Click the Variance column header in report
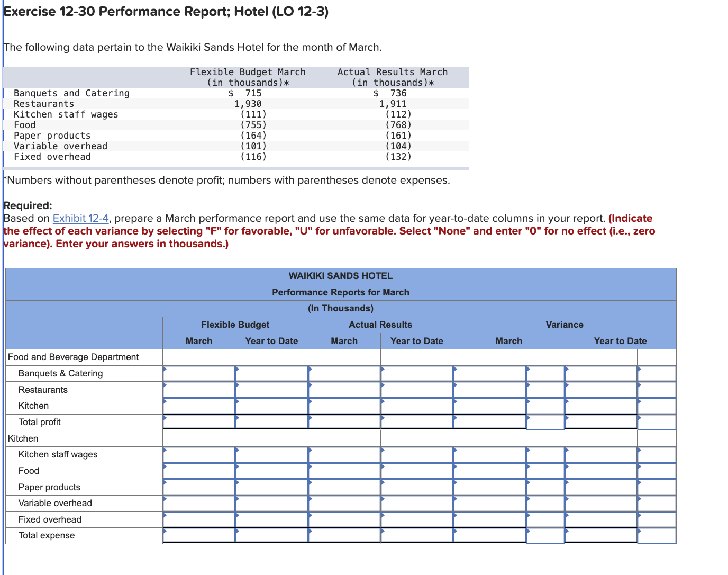Screen dimensions: 728x575 tap(565, 325)
